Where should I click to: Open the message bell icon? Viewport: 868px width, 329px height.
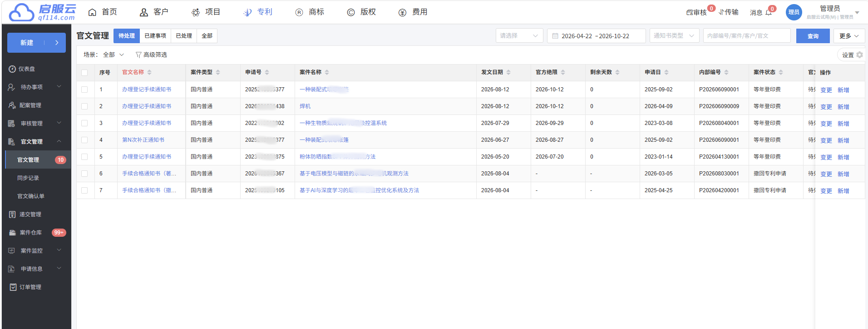pyautogui.click(x=769, y=12)
